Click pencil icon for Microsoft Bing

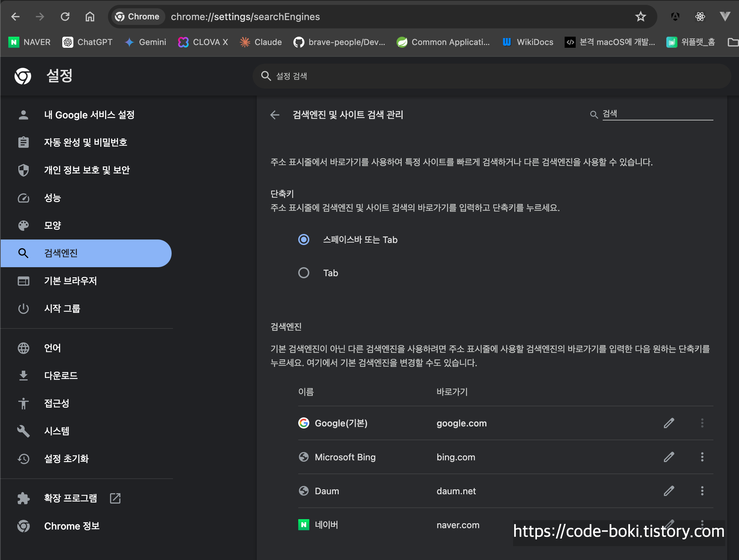point(669,457)
